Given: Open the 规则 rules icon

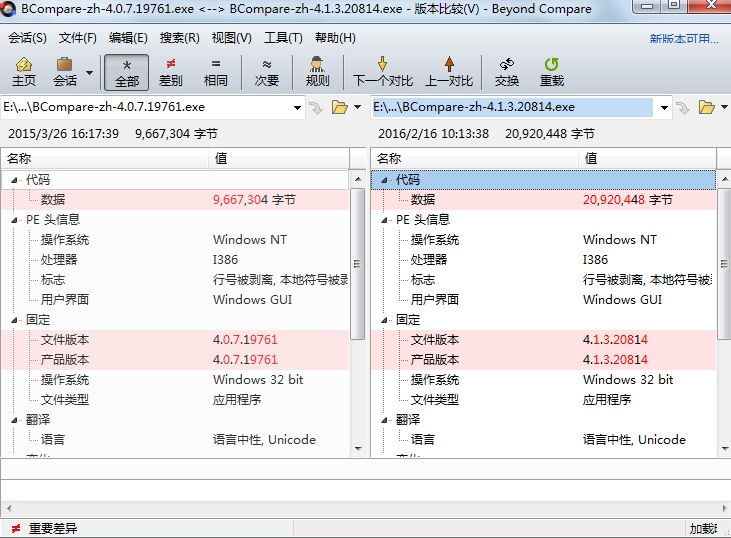Looking at the screenshot, I should pos(317,72).
